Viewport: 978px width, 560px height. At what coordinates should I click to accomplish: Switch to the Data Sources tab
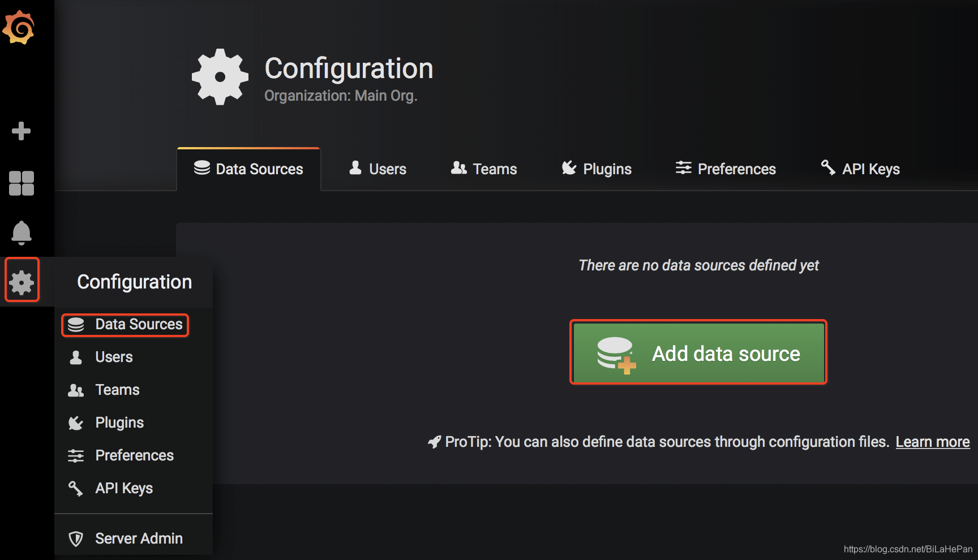pos(248,169)
